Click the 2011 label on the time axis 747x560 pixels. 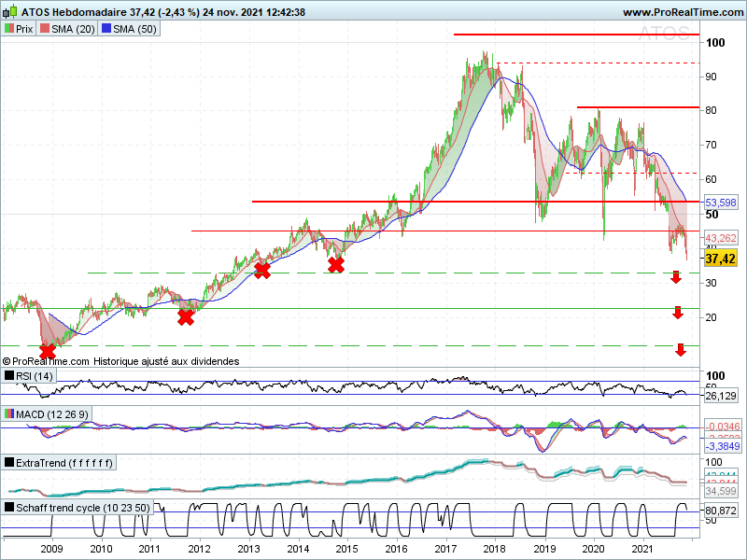click(150, 549)
